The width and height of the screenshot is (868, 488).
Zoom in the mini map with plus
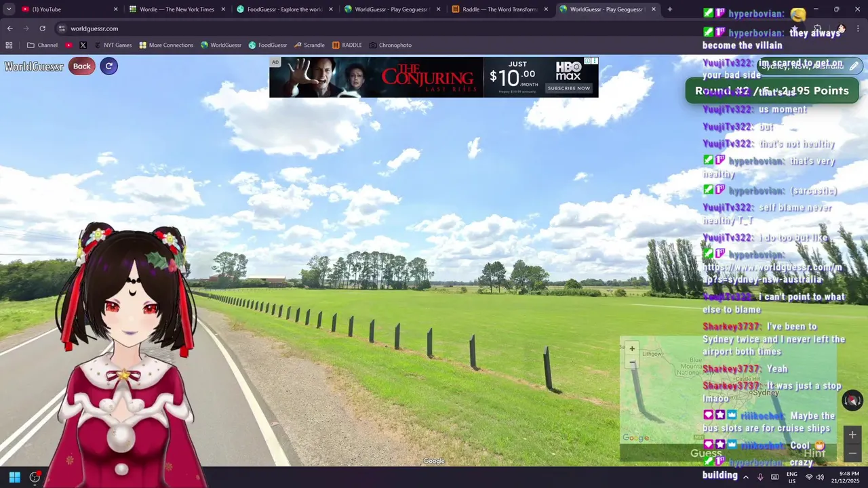tap(632, 349)
